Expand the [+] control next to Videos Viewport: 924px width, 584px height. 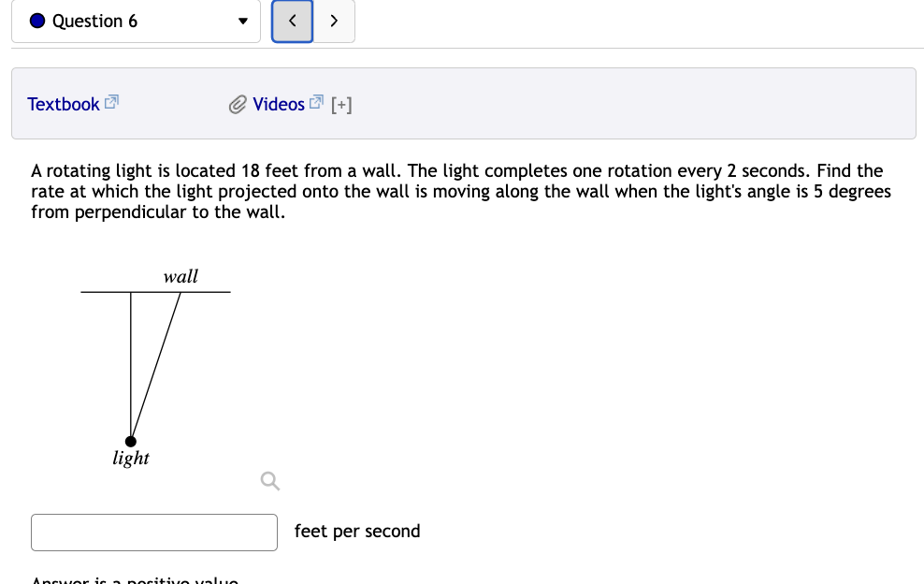[x=341, y=104]
